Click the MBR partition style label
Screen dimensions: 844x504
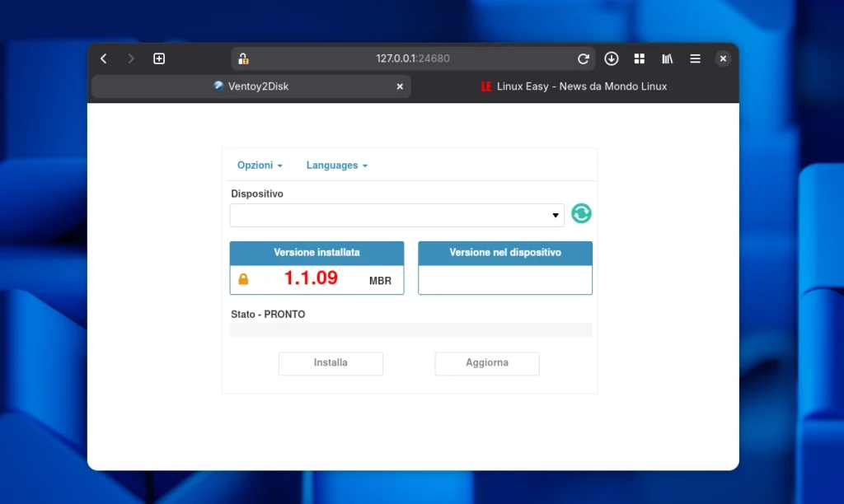point(380,280)
